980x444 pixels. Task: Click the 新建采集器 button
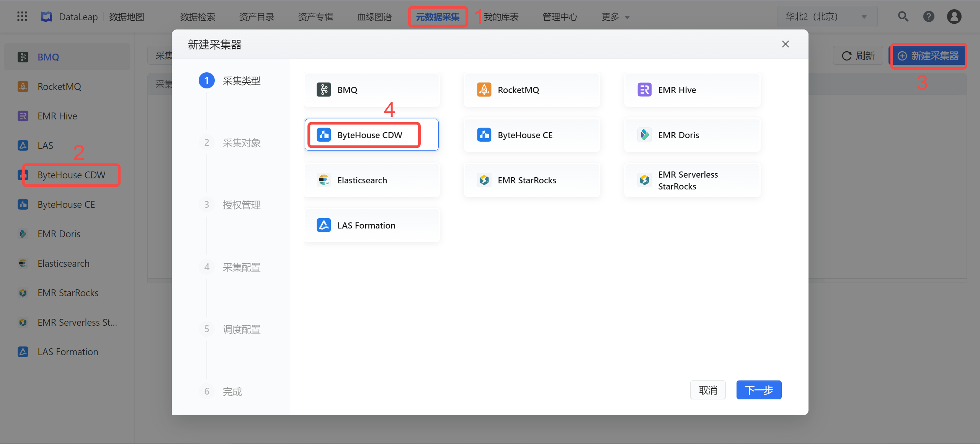point(928,56)
